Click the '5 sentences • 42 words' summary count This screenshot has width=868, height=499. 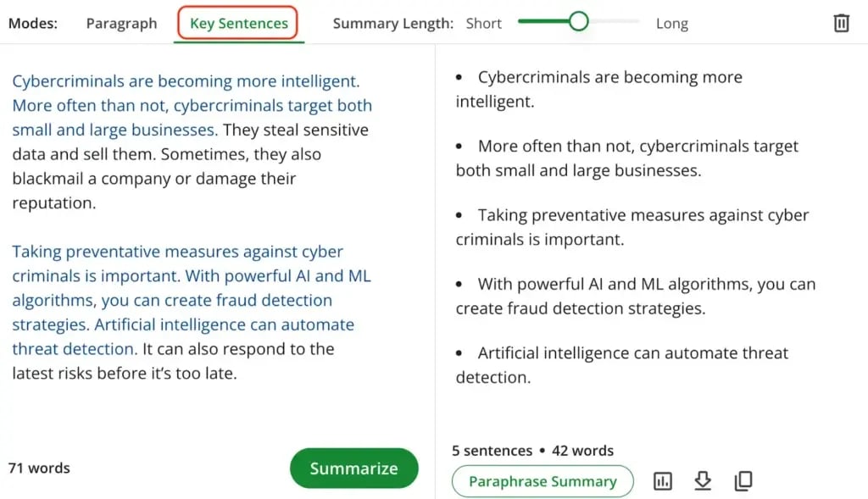[x=532, y=451]
